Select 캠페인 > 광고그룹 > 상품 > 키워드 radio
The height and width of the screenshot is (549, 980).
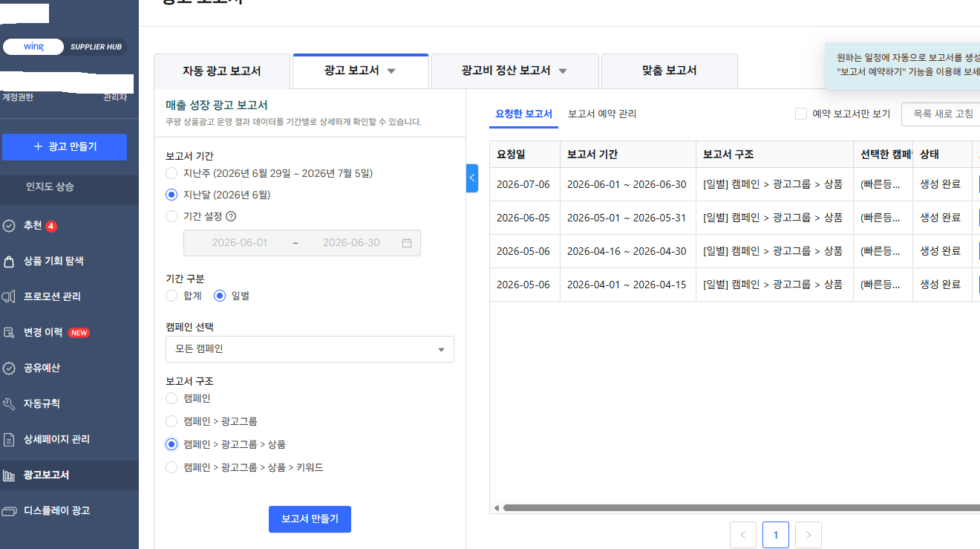click(x=171, y=467)
